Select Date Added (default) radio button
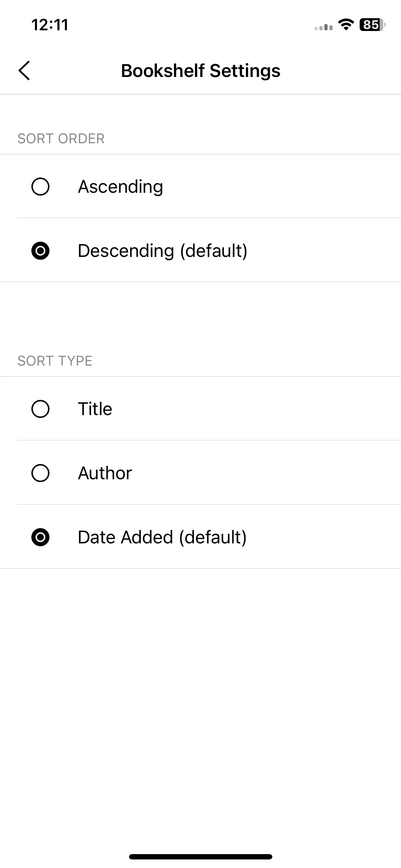This screenshot has height=868, width=401. pyautogui.click(x=40, y=537)
